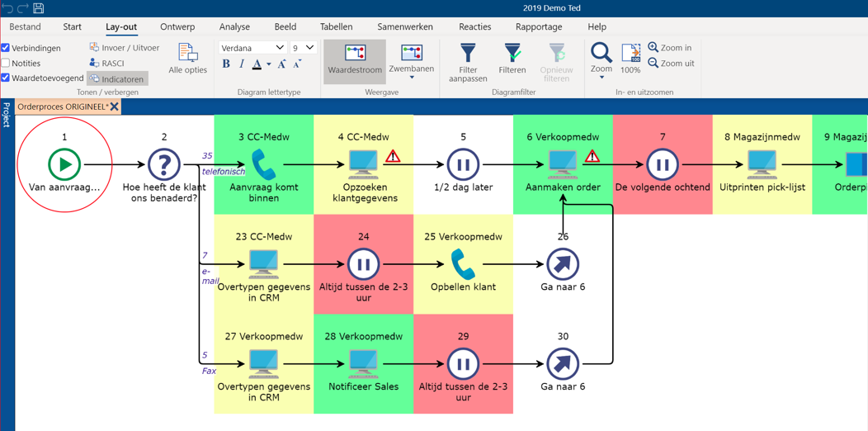Click the Filteren funnel icon

pyautogui.click(x=512, y=53)
